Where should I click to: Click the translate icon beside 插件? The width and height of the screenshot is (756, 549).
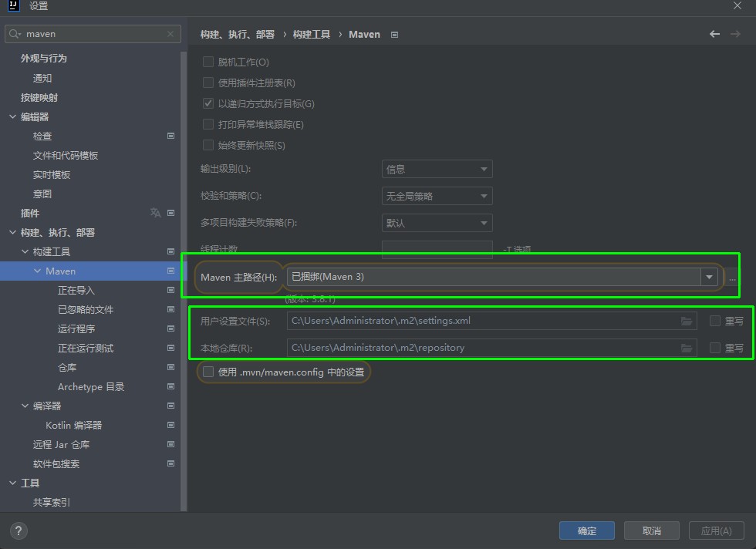[156, 213]
